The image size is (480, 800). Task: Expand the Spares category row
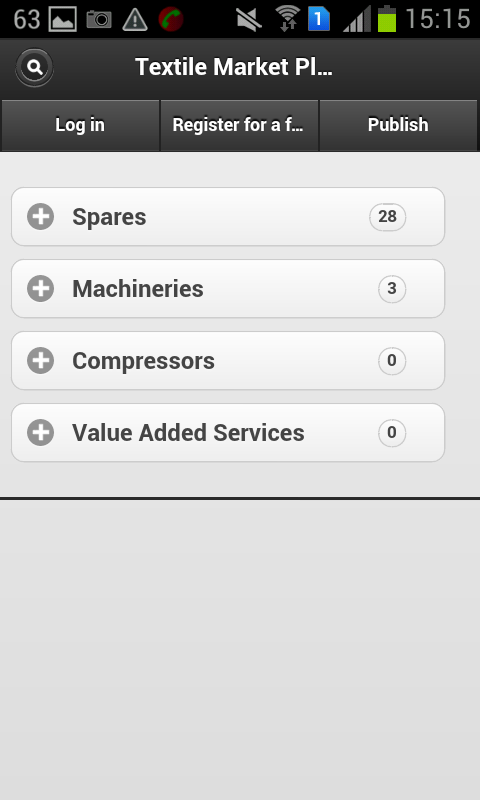click(228, 217)
